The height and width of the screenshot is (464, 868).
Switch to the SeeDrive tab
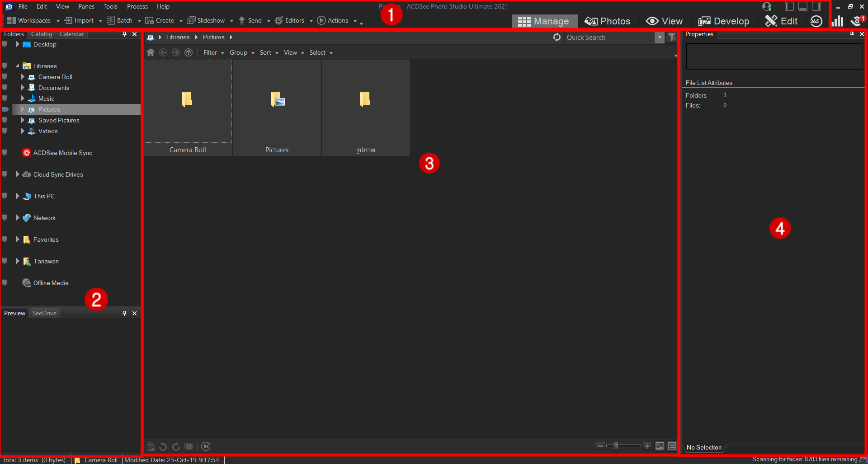coord(44,313)
